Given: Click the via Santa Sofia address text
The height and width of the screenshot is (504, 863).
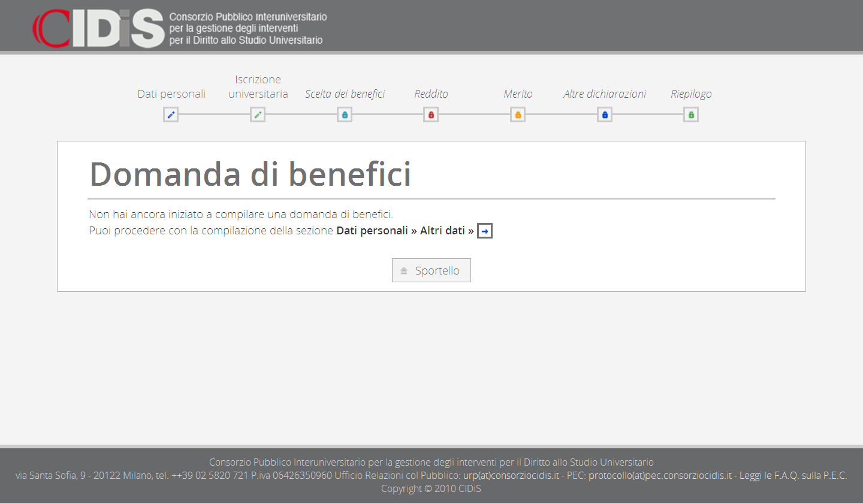Looking at the screenshot, I should 92,475.
